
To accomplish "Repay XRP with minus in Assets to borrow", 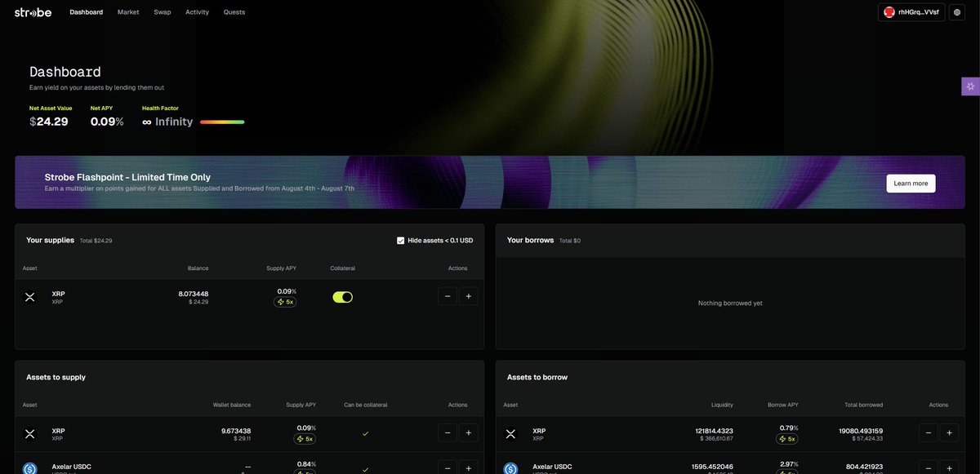I will [929, 433].
